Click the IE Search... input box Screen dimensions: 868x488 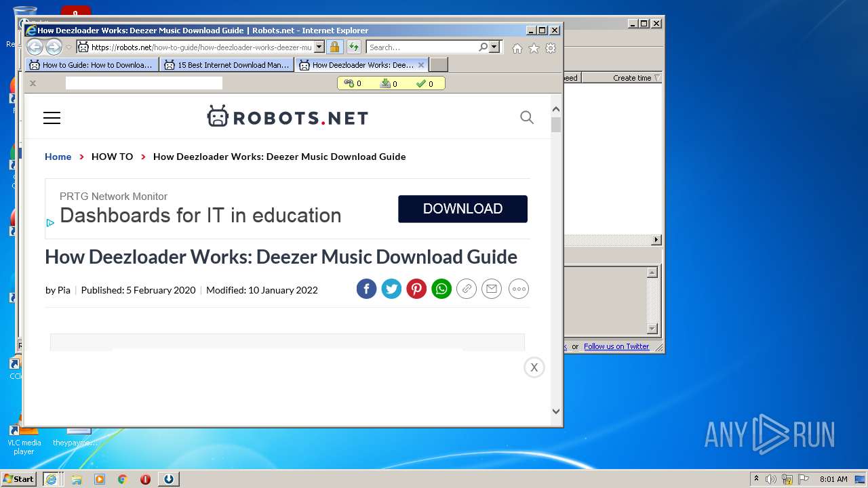422,47
